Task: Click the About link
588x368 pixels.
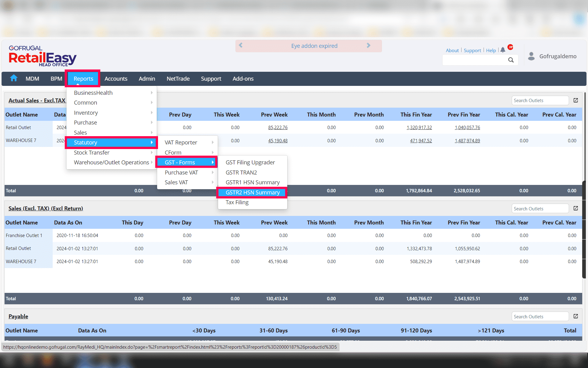Action: 452,51
